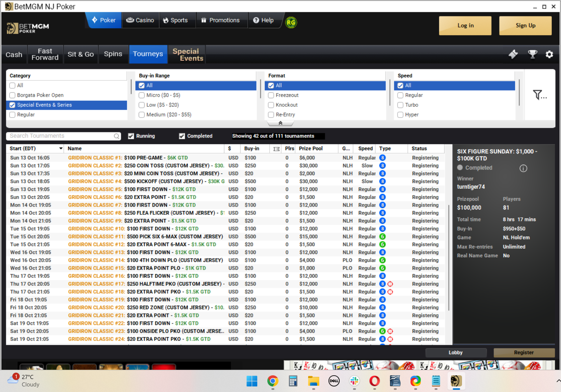Click the BetMGM Poker logo

pos(28,28)
